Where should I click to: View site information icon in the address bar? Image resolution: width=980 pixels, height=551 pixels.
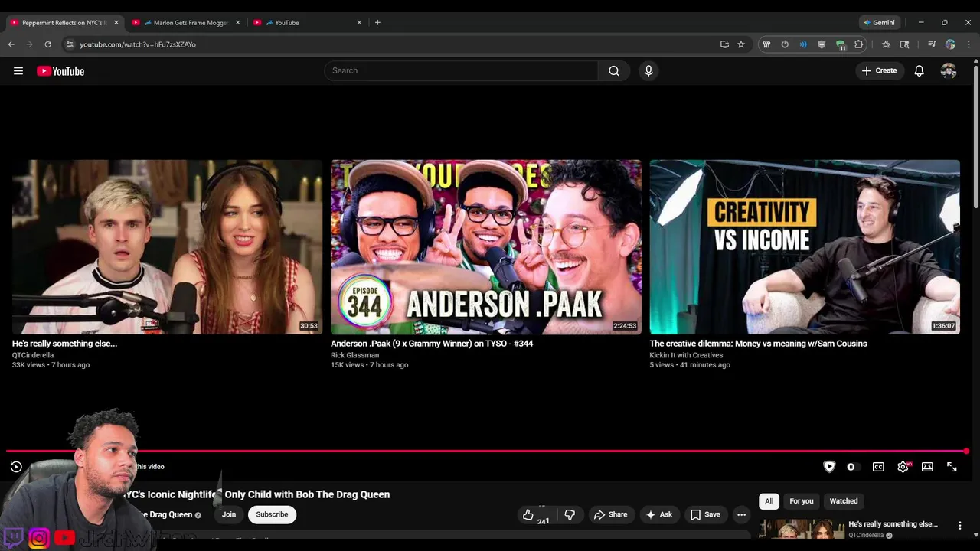pyautogui.click(x=70, y=44)
